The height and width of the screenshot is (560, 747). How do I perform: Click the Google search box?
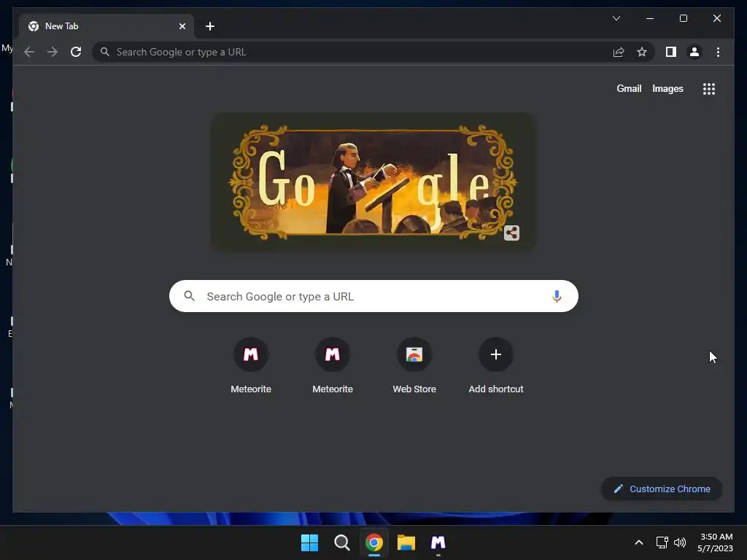pyautogui.click(x=373, y=296)
